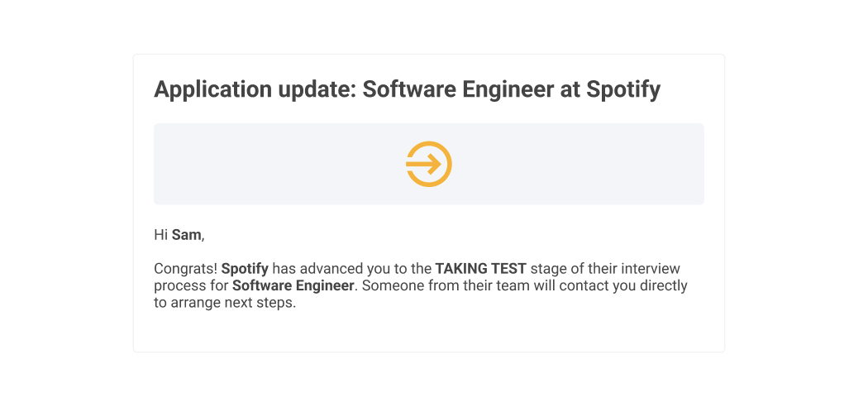Click the text 'to arrange next steps.'

(225, 304)
